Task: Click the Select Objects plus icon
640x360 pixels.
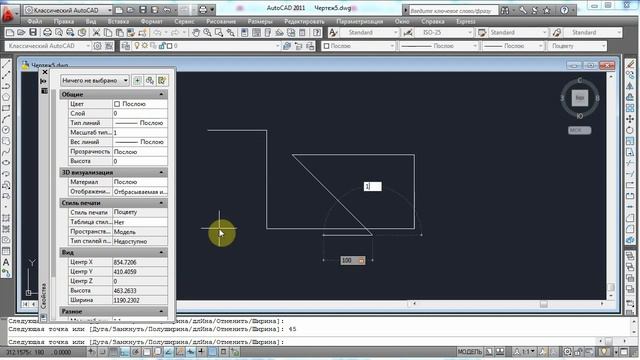Action: coord(137,80)
